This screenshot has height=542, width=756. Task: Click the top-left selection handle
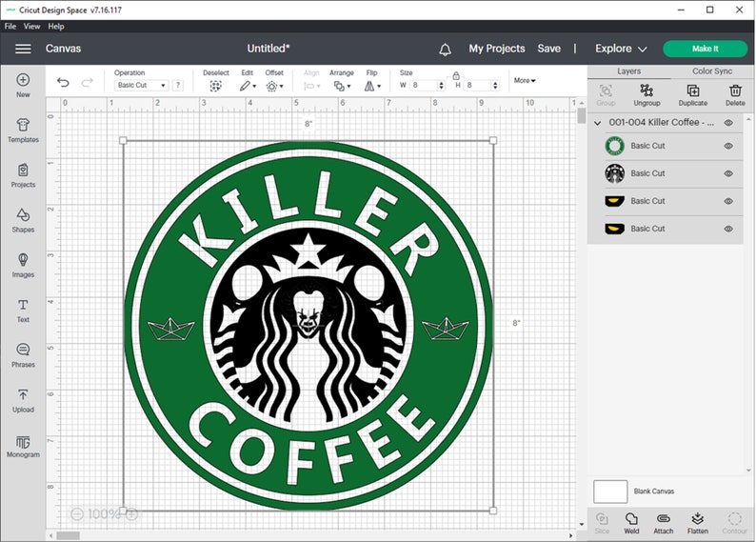coord(123,140)
